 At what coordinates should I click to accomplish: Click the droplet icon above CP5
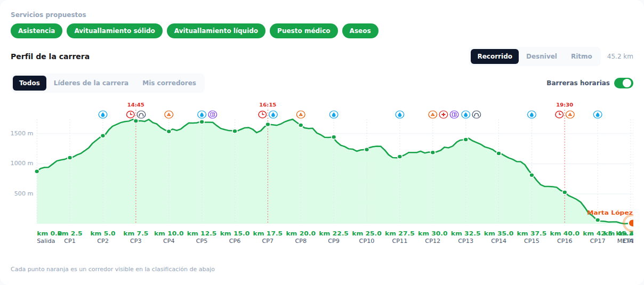point(202,115)
